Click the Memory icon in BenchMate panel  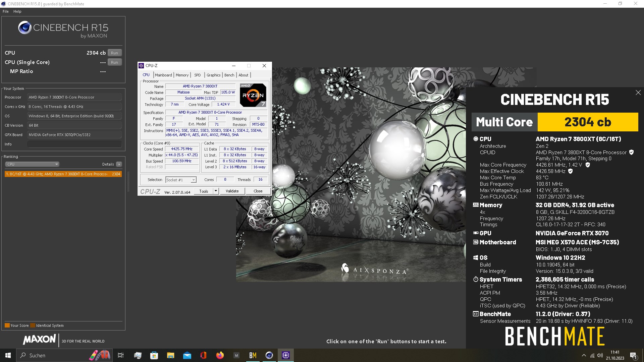(x=476, y=205)
